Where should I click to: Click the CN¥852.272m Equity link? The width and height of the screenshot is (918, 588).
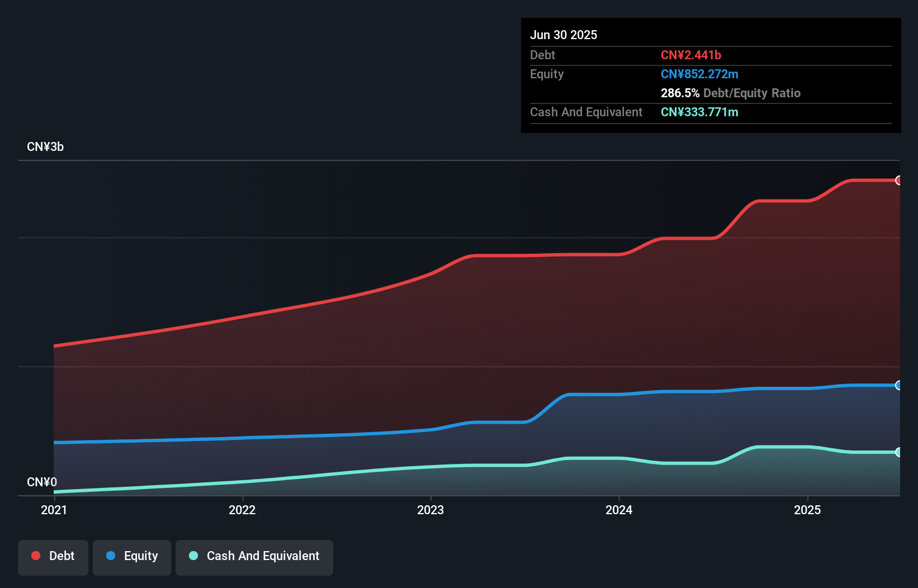coord(699,74)
